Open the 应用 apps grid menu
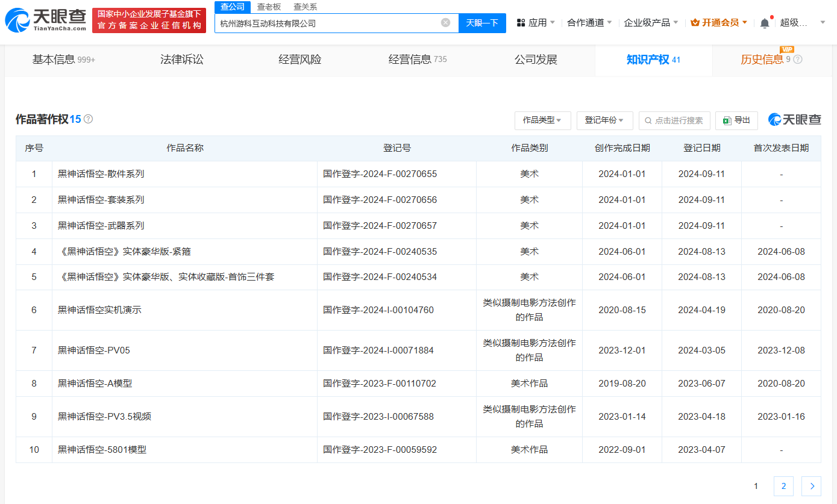The height and width of the screenshot is (504, 837). (536, 23)
